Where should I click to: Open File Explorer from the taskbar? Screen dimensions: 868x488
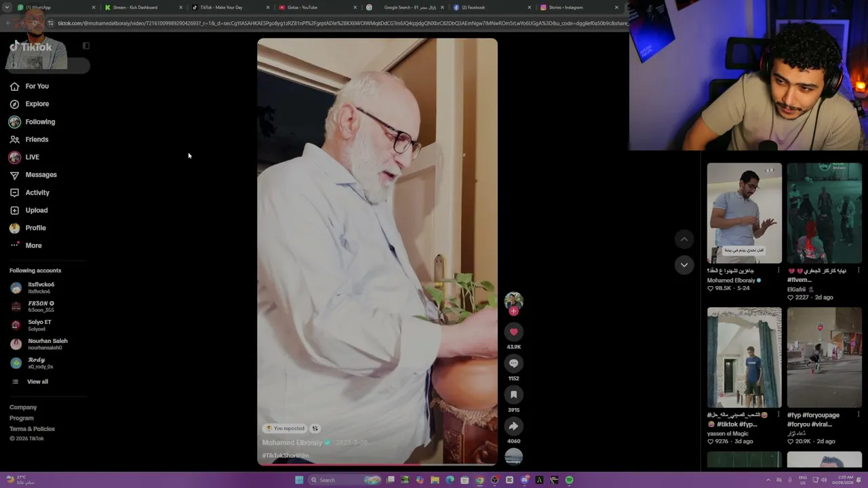(x=435, y=480)
